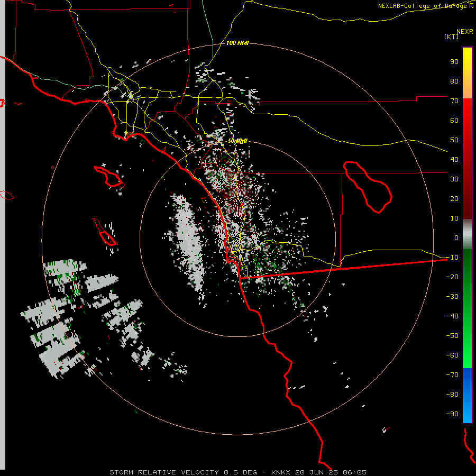Image resolution: width=476 pixels, height=476 pixels.
Task: Click the [KT] units label
Action: click(452, 36)
